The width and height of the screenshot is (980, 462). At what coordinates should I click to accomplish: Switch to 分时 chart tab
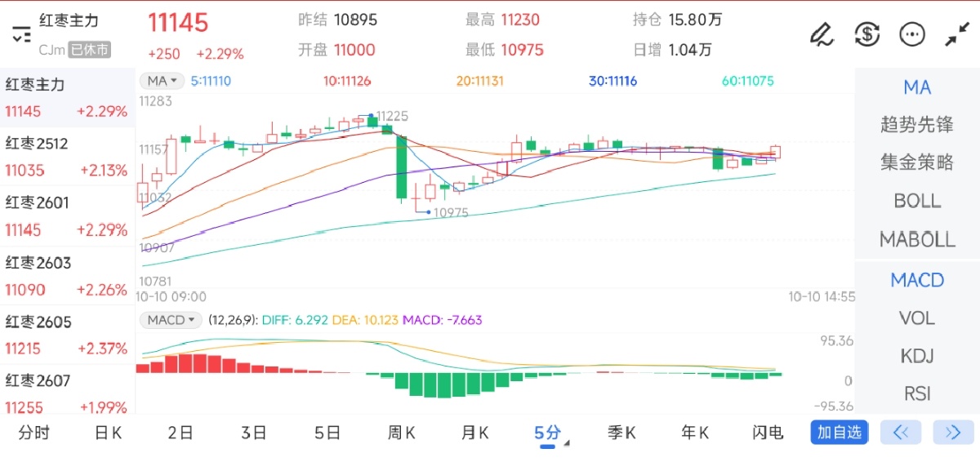pyautogui.click(x=33, y=433)
